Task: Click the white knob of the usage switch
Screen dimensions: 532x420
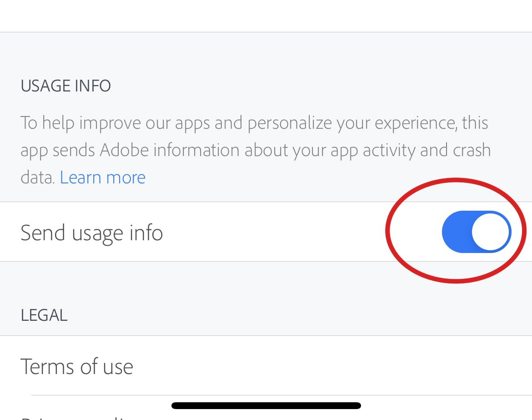Action: [x=490, y=232]
